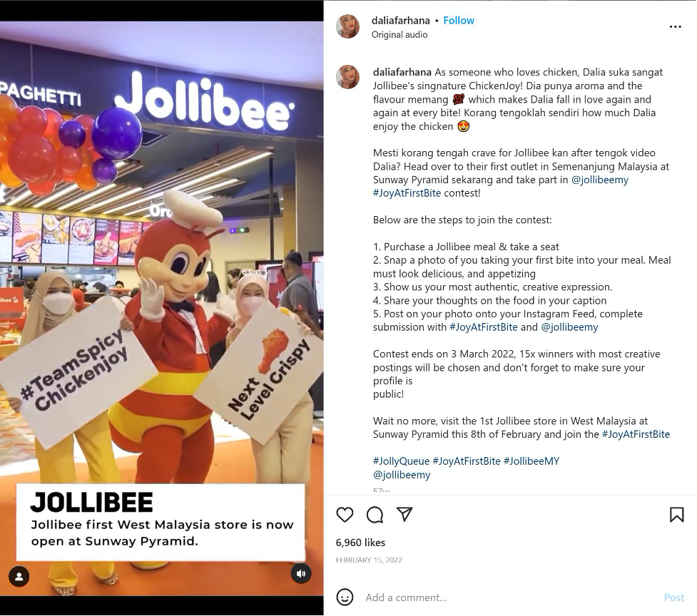697x616 pixels.
Task: Share the post with the paper plane icon
Action: point(405,514)
